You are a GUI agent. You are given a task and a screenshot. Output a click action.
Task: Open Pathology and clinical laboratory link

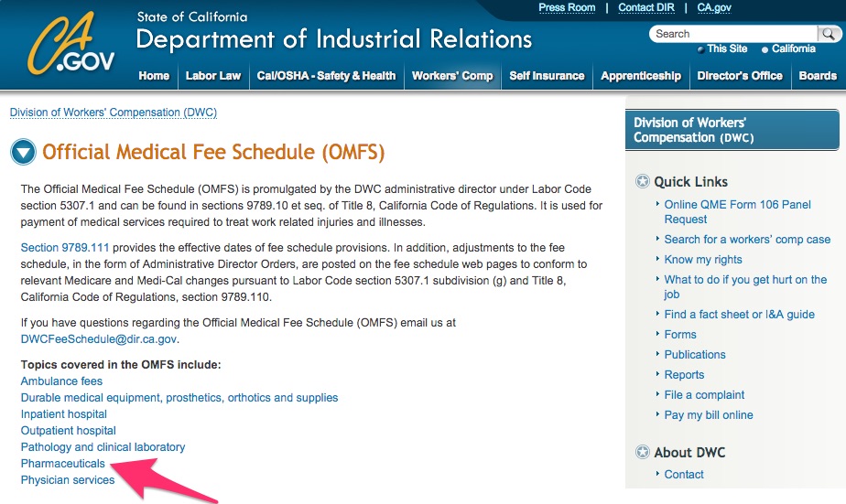pyautogui.click(x=103, y=447)
